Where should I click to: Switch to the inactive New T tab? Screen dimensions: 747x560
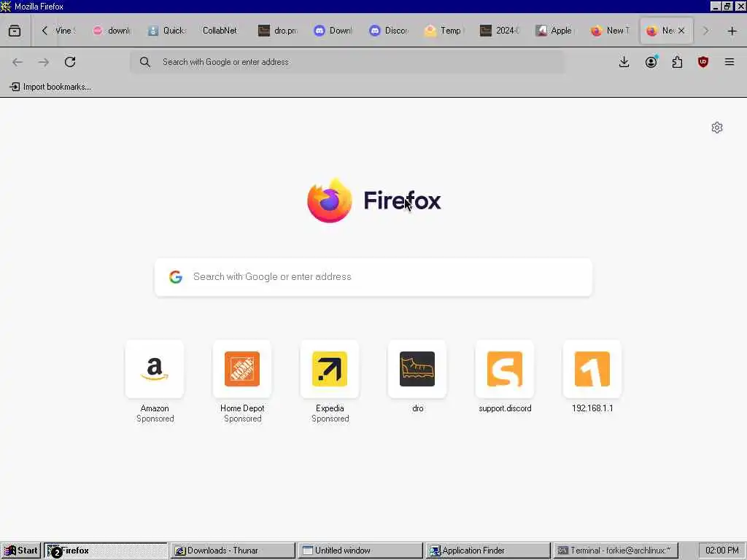click(610, 31)
